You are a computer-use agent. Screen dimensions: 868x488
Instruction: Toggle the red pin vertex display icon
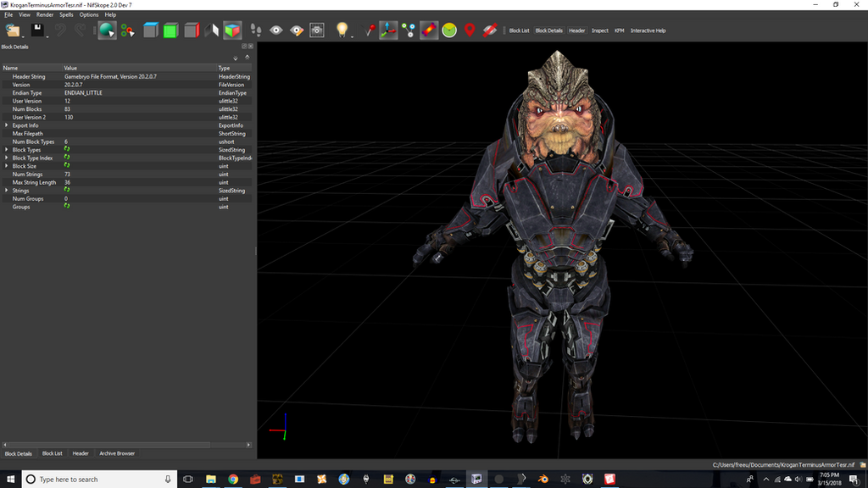pyautogui.click(x=369, y=30)
